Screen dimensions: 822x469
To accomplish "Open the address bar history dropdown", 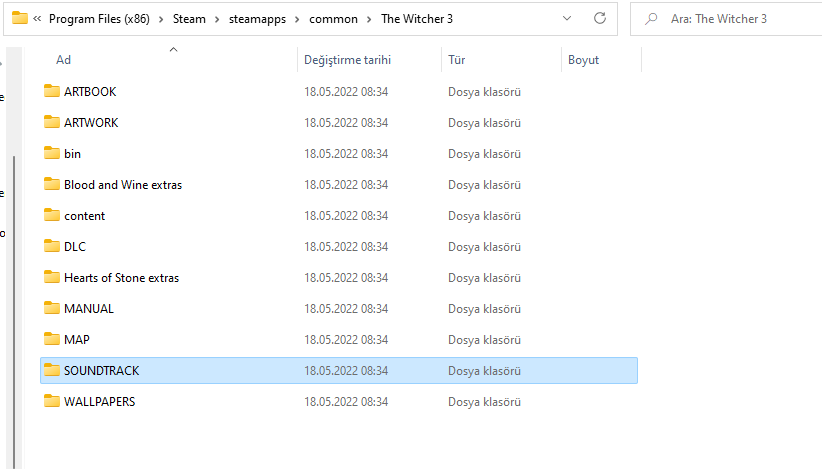I will click(x=567, y=18).
